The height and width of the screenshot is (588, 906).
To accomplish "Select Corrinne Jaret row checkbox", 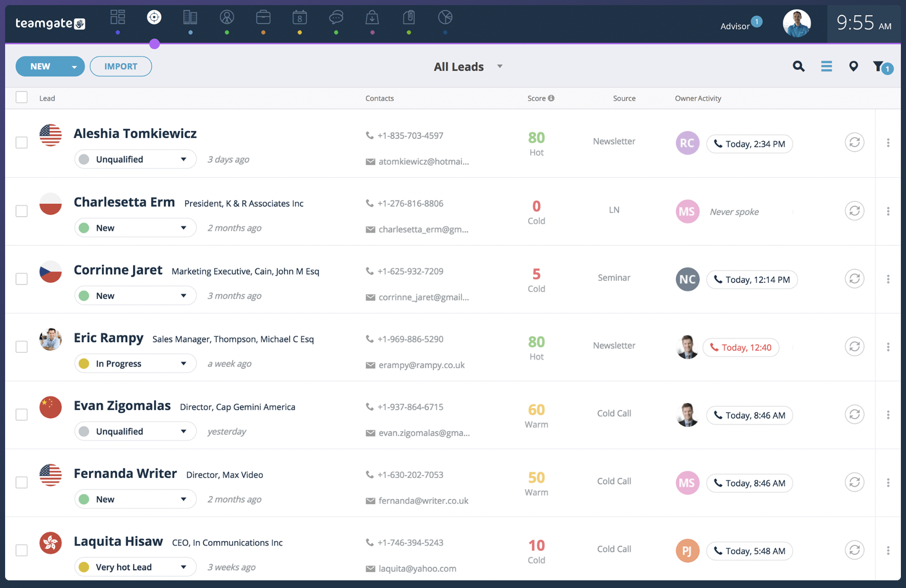I will 21,279.
